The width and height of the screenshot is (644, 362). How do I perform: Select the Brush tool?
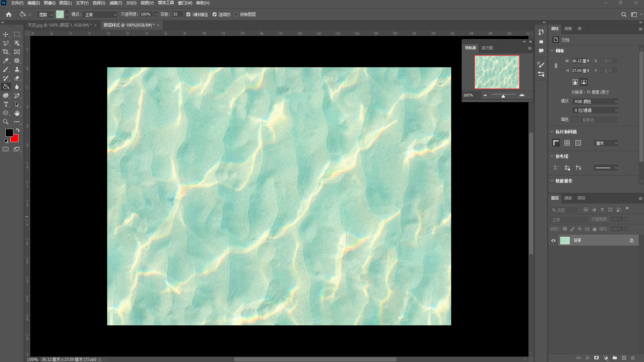click(x=6, y=69)
